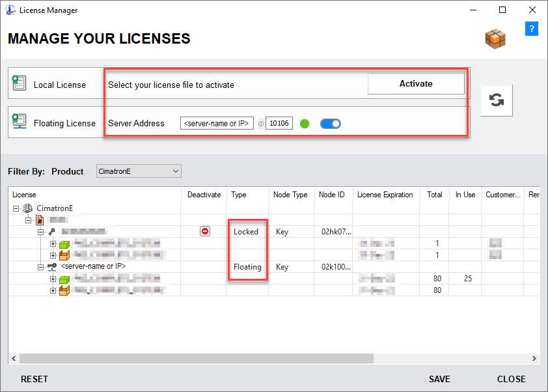The height and width of the screenshot is (392, 548).
Task: Toggle the floating license server switch
Action: (x=330, y=124)
